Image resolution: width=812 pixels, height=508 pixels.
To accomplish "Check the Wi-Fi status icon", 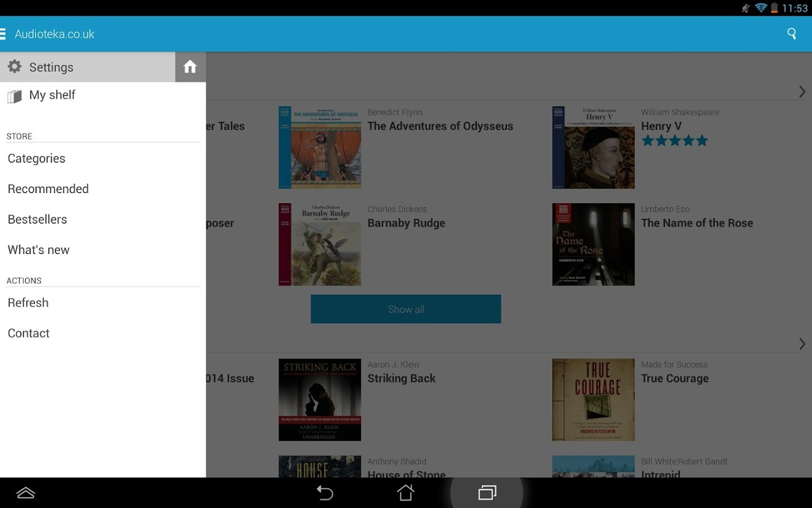I will (x=761, y=8).
